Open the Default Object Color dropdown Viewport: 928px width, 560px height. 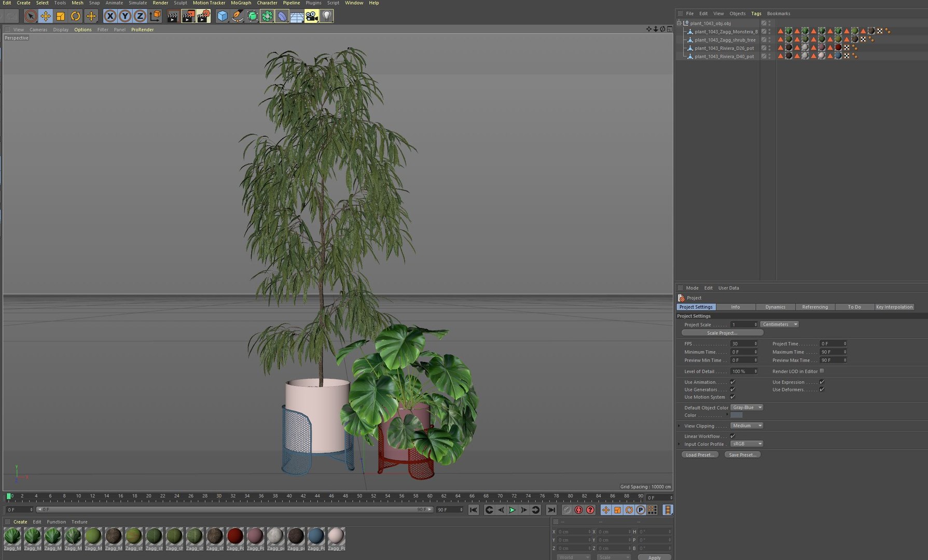pos(746,408)
